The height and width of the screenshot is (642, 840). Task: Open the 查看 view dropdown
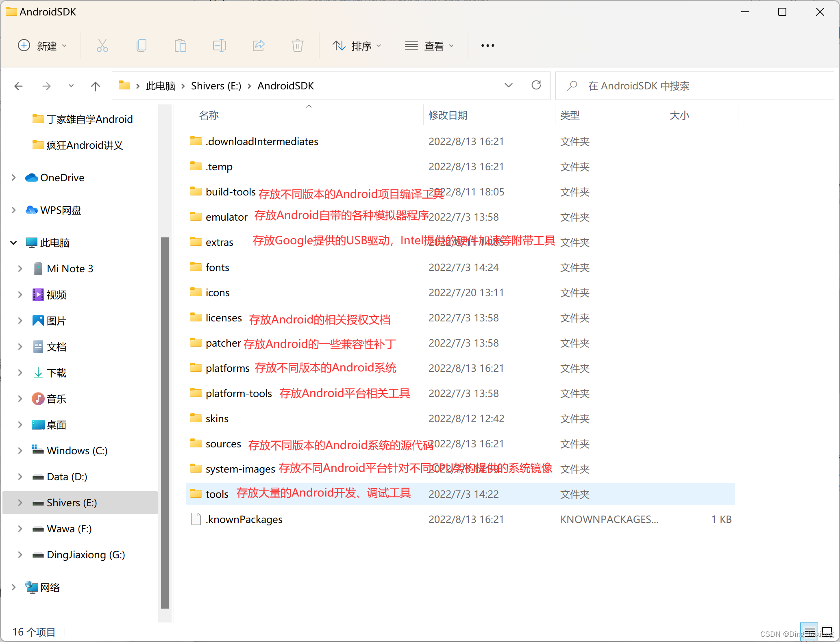tap(429, 46)
